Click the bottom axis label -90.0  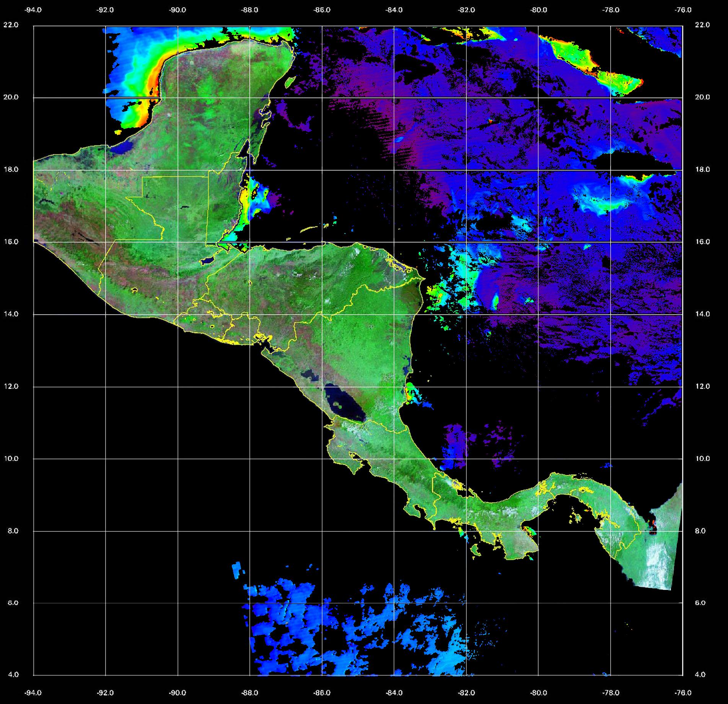click(x=178, y=693)
